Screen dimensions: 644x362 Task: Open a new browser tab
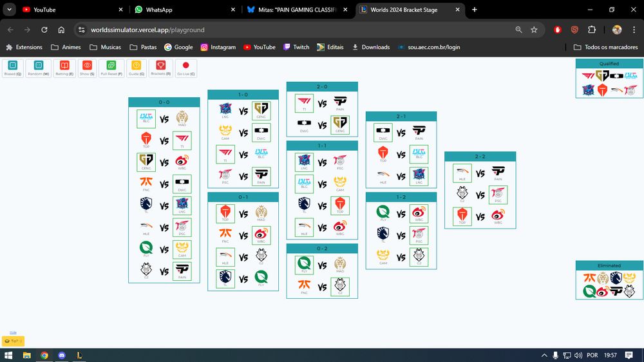tap(475, 10)
